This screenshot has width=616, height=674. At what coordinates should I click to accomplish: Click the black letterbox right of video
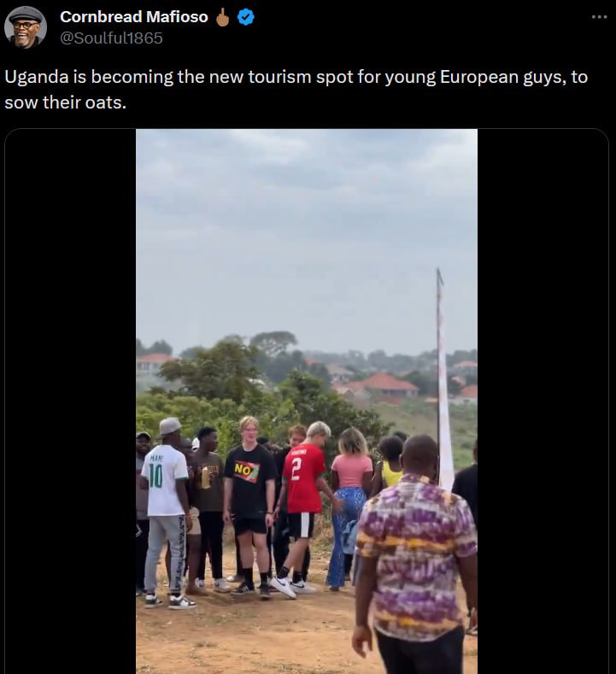click(x=543, y=401)
